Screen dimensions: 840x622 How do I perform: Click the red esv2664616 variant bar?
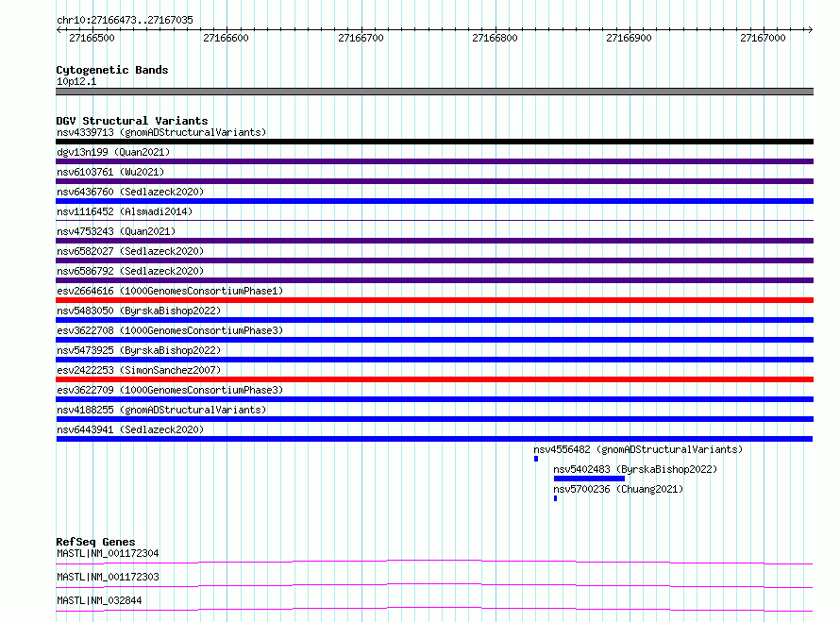434,300
